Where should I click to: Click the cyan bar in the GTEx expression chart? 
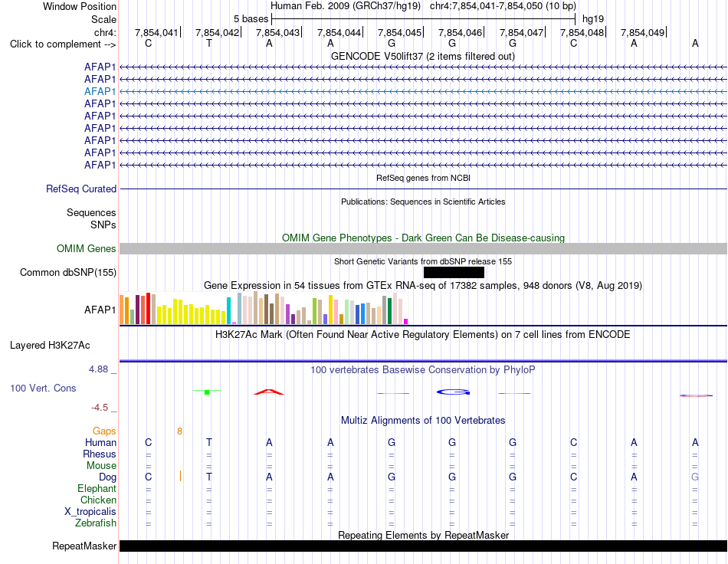coord(228,310)
